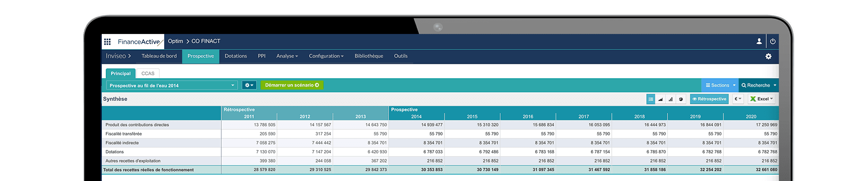
Task: Switch to table list view
Action: coord(651,99)
